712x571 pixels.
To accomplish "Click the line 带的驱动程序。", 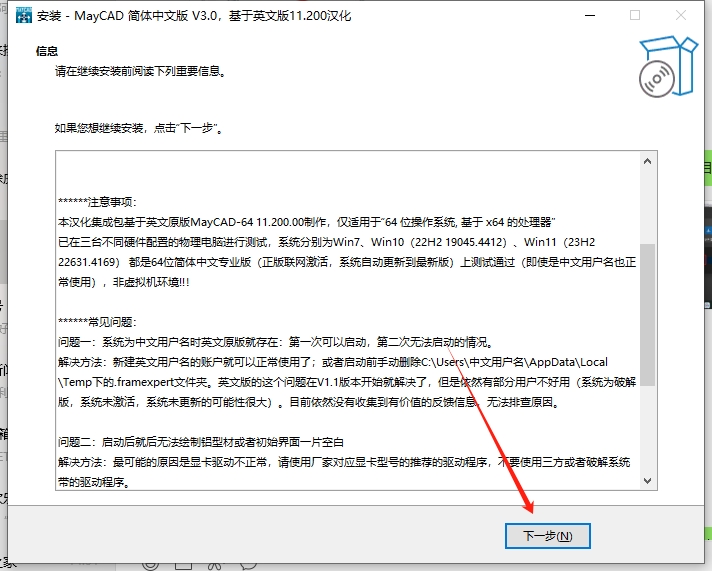I will (x=94, y=482).
